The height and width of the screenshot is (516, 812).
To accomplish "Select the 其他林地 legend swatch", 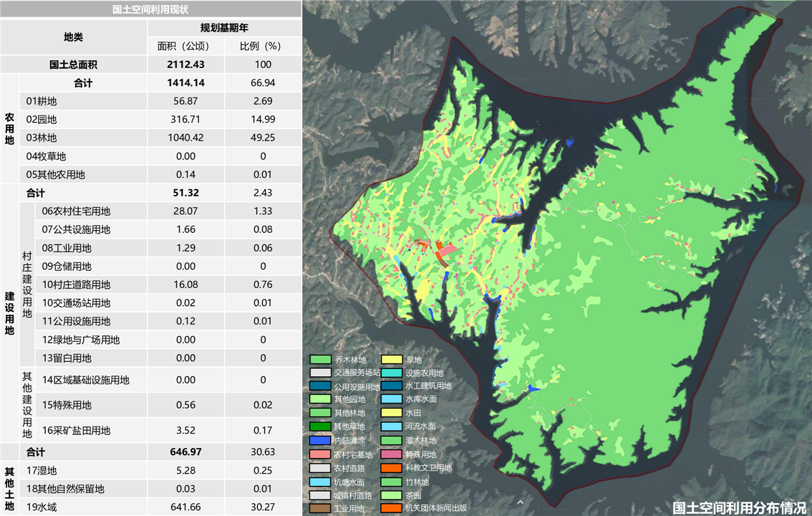I will [x=320, y=413].
